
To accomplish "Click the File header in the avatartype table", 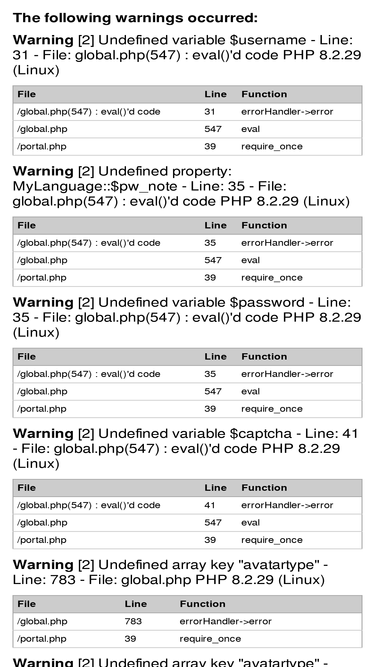I will pyautogui.click(x=26, y=604).
